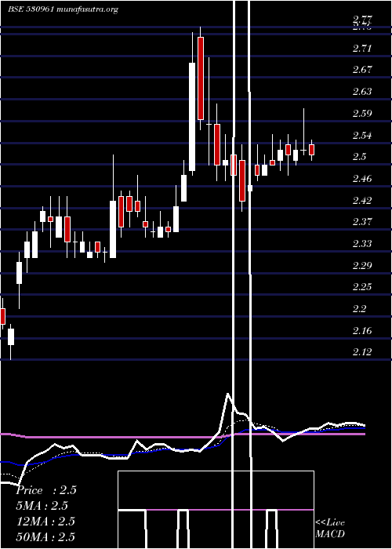Select the '50MA : 2.5' readout
The image size is (392, 549).
click(45, 536)
